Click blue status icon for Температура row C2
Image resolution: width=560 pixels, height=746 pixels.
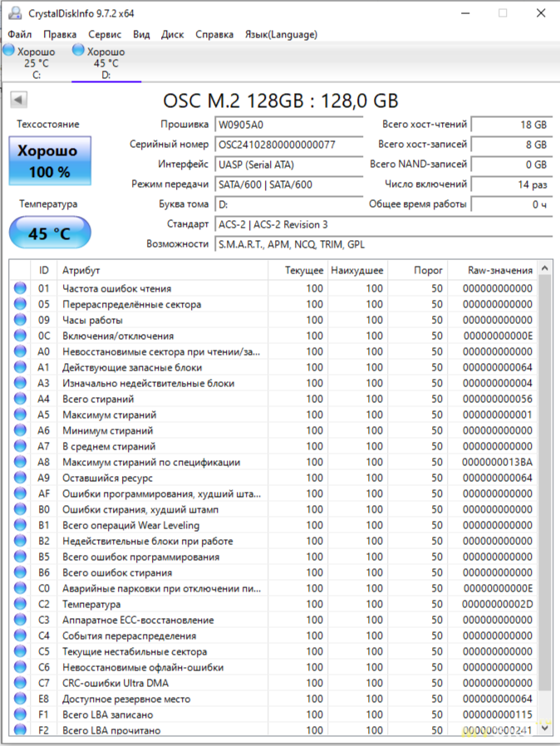coord(21,605)
